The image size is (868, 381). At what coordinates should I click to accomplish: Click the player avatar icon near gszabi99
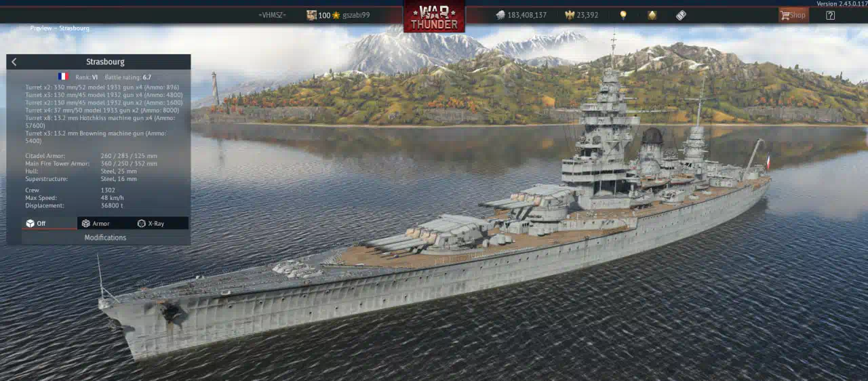pos(311,15)
